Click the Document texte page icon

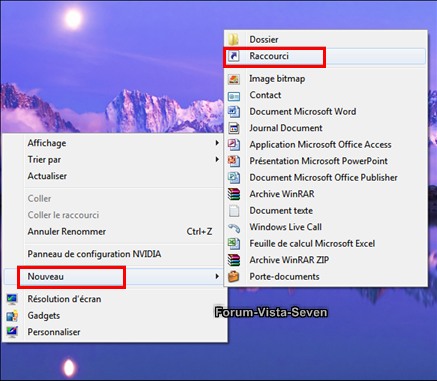234,211
